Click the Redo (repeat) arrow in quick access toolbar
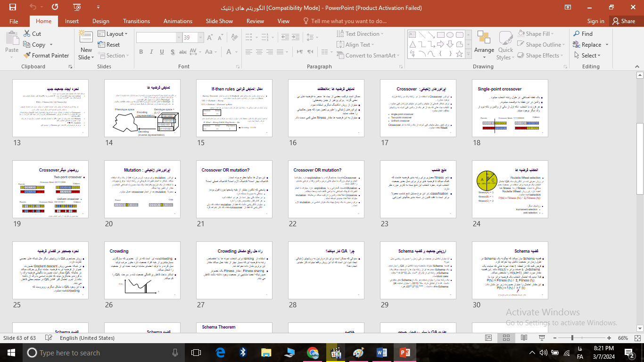 [x=55, y=7]
